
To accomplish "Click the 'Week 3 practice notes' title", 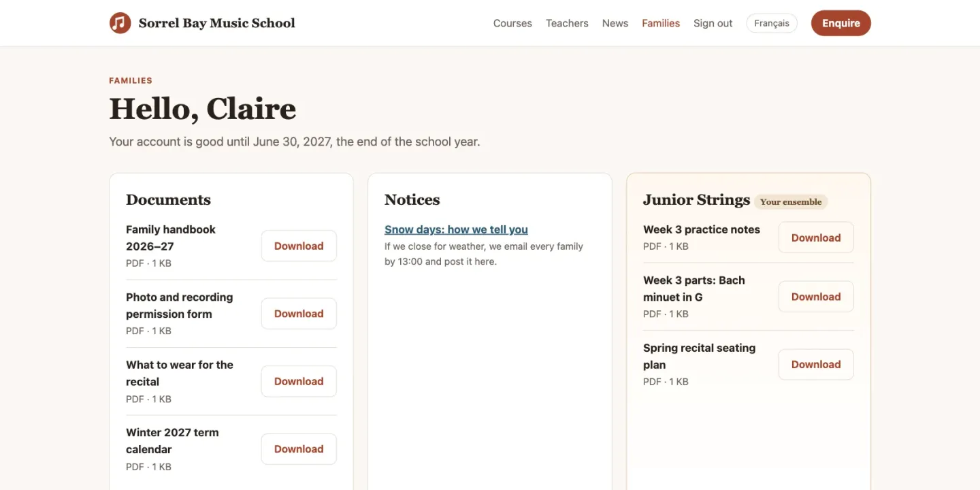I will click(702, 229).
